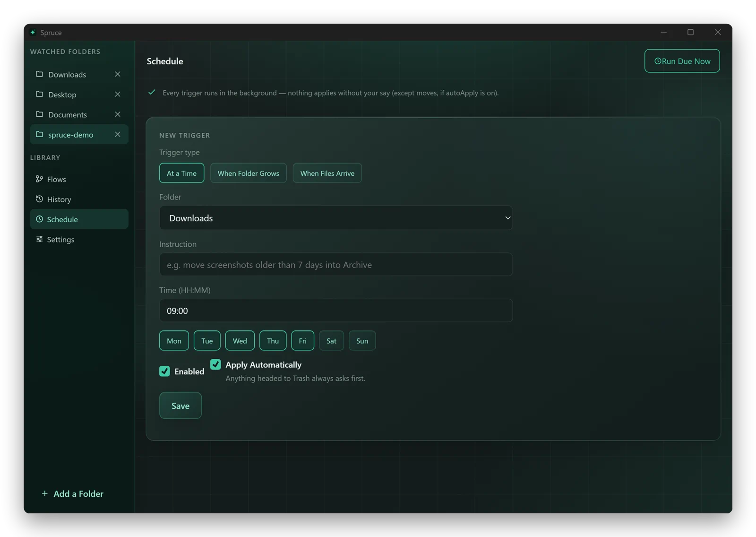Screen dimensions: 756x537
Task: Click the plus icon for Add a Folder
Action: click(45, 494)
